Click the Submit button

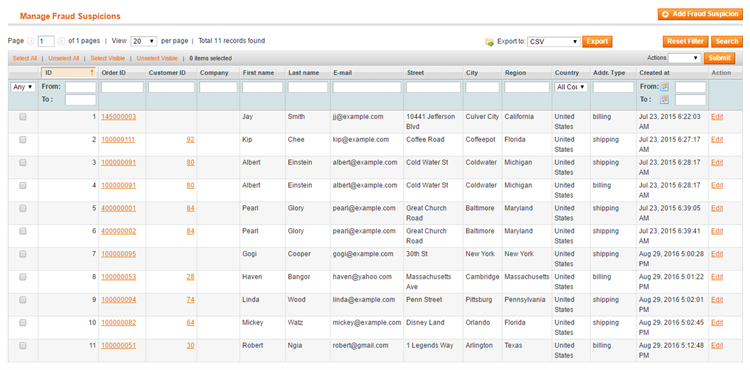719,58
